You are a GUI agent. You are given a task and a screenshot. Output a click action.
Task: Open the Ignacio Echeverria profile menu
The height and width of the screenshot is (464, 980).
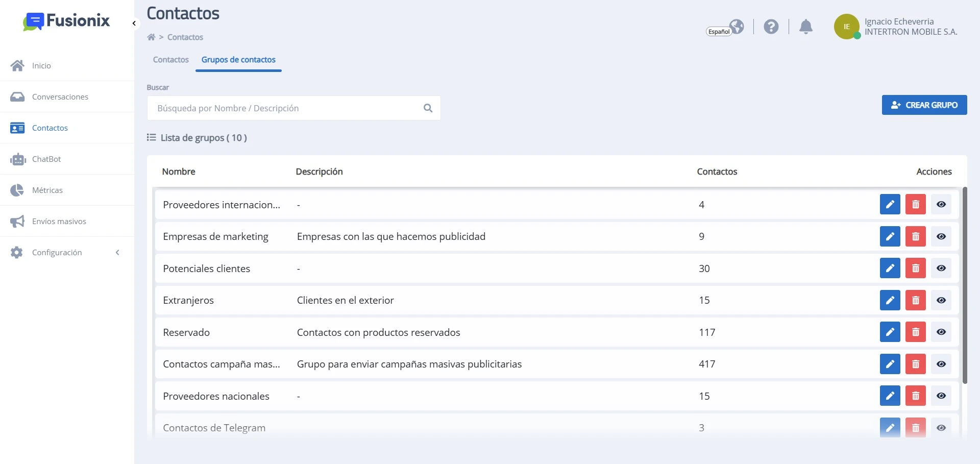pos(896,27)
